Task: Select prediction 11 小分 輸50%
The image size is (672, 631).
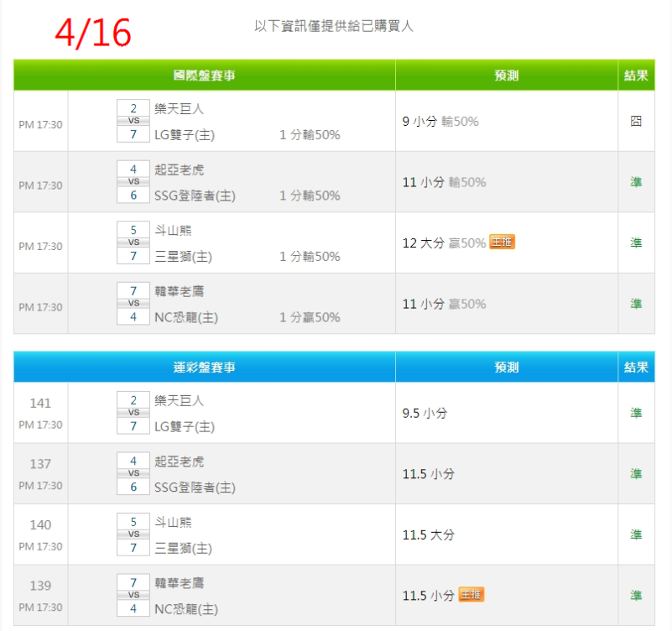Action: click(445, 182)
